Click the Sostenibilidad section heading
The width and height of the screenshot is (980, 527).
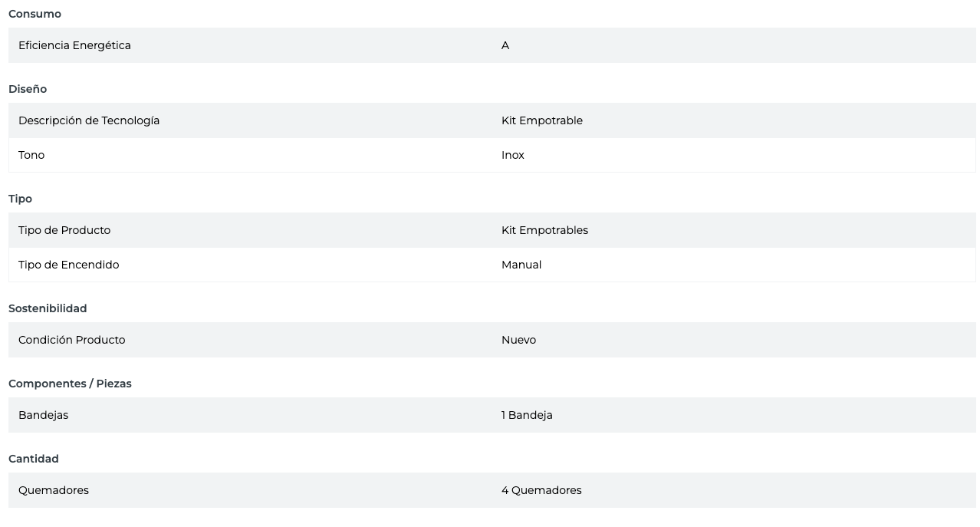point(48,308)
